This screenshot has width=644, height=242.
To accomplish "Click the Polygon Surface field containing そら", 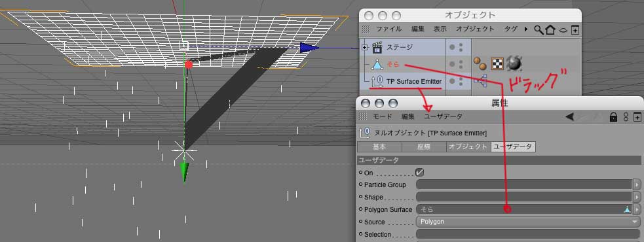I will (x=524, y=209).
